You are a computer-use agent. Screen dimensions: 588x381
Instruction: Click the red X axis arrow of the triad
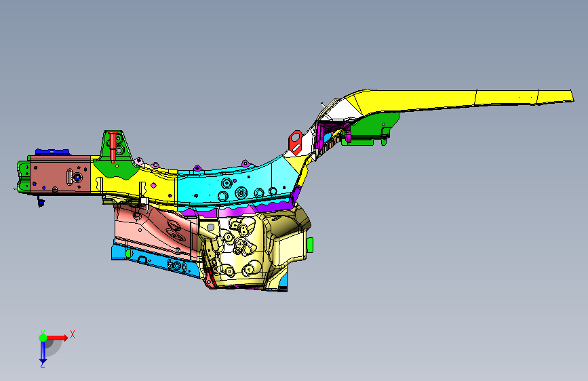[x=58, y=338]
